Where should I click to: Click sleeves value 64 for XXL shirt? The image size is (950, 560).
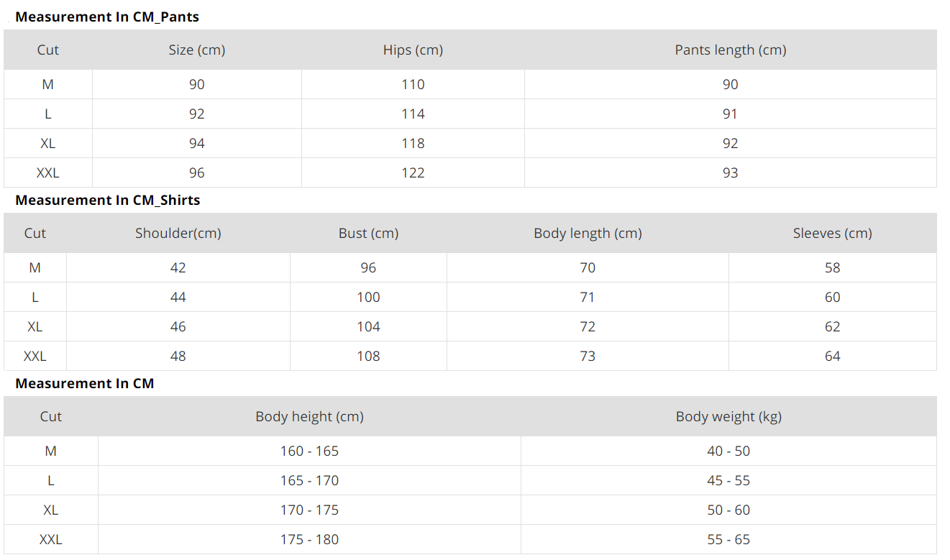(832, 356)
